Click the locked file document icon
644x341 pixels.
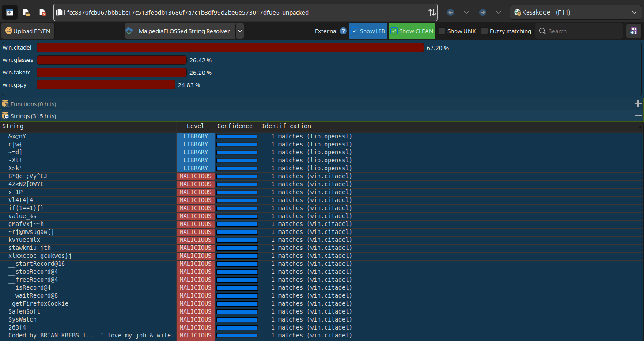point(26,12)
